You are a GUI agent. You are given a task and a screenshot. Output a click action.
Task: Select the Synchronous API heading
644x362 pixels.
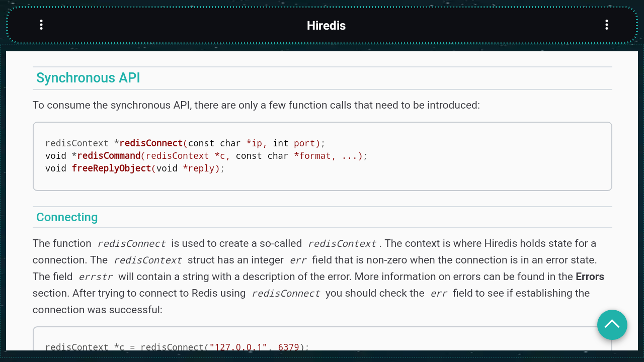(88, 78)
